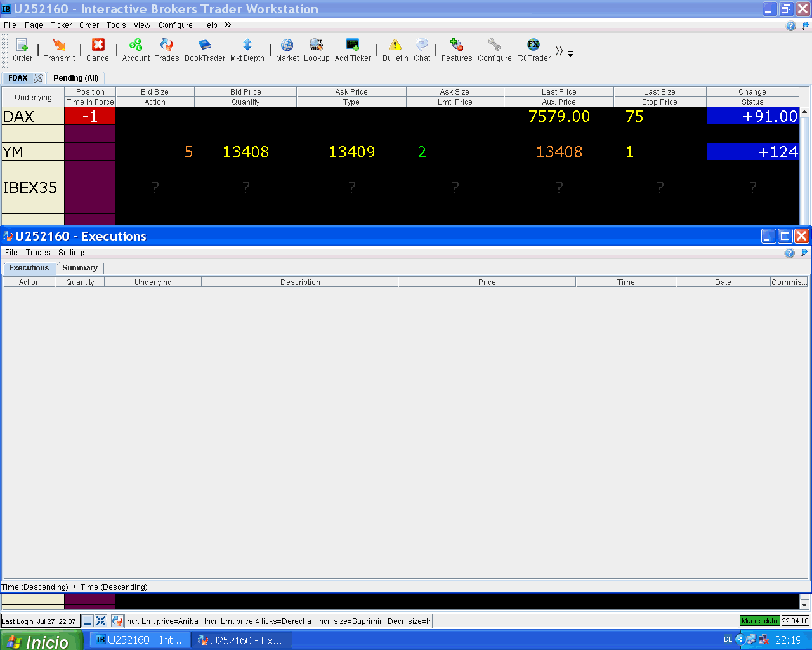The image size is (812, 650).
Task: Expand hidden main menu items chevron
Action: pos(228,25)
